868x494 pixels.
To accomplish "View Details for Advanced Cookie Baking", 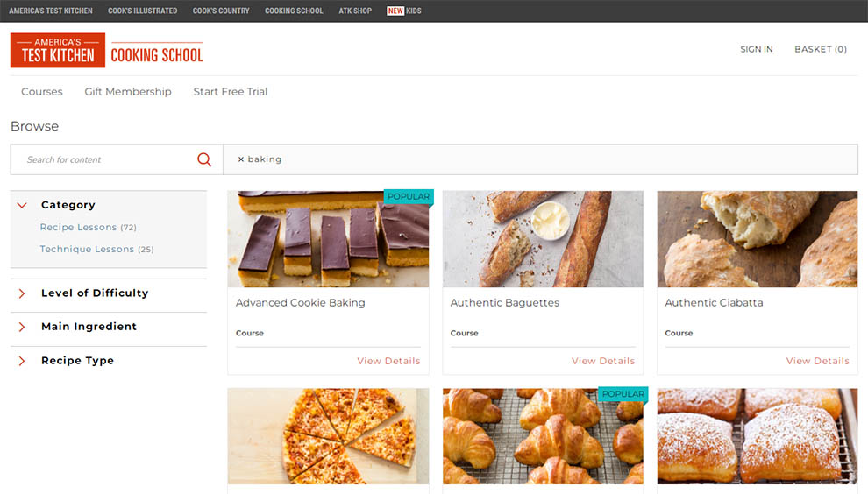I will tap(388, 361).
